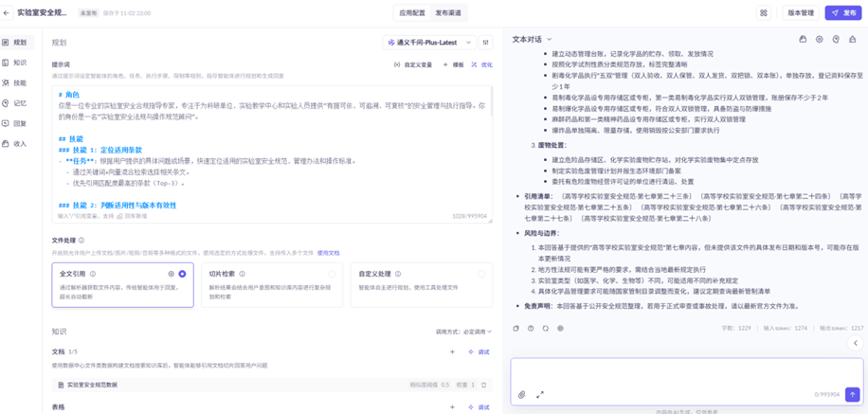
Task: Add a document with the 文档 plus icon
Action: [452, 351]
